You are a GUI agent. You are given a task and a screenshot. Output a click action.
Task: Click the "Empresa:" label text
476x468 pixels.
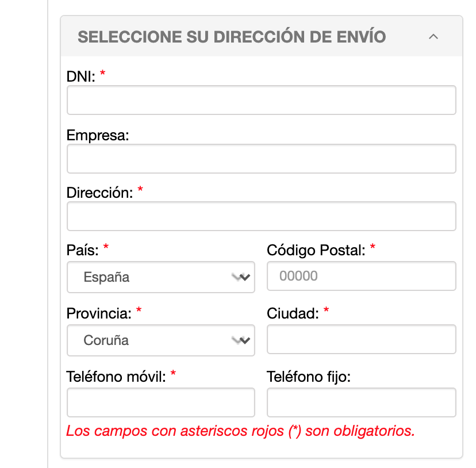tap(98, 136)
